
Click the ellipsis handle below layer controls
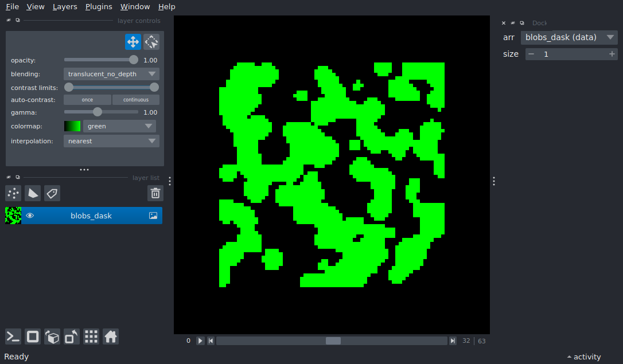pyautogui.click(x=84, y=170)
